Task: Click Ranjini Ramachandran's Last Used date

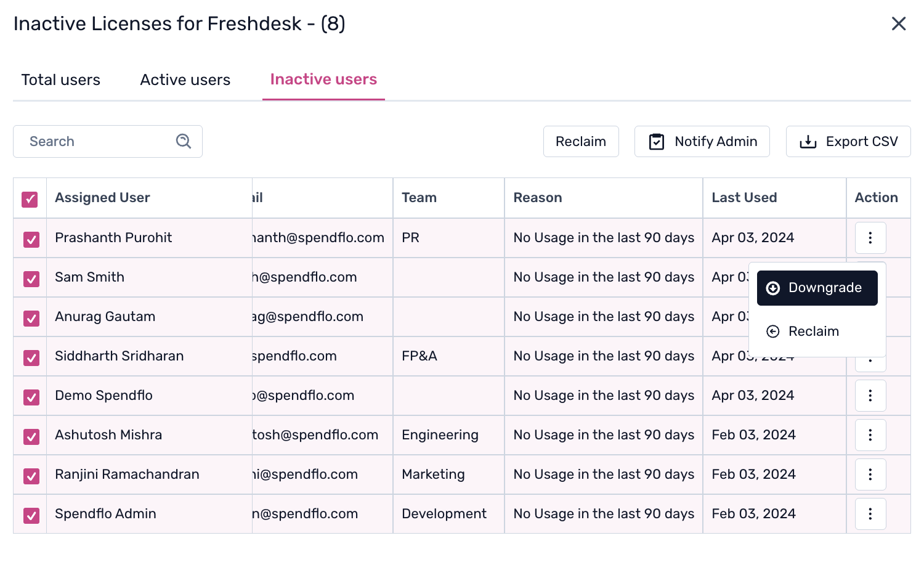Action: point(753,474)
